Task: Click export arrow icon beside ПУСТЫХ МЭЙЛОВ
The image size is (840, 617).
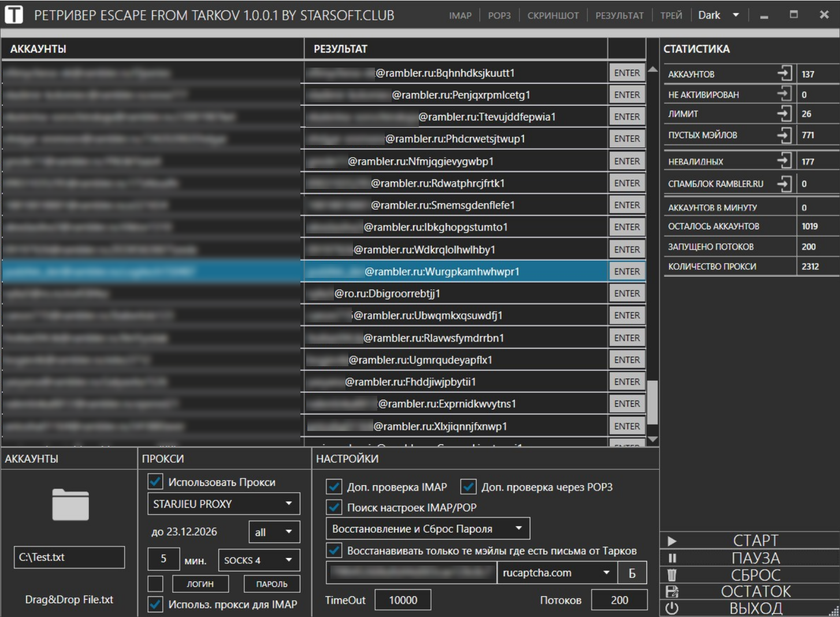Action: pyautogui.click(x=784, y=135)
